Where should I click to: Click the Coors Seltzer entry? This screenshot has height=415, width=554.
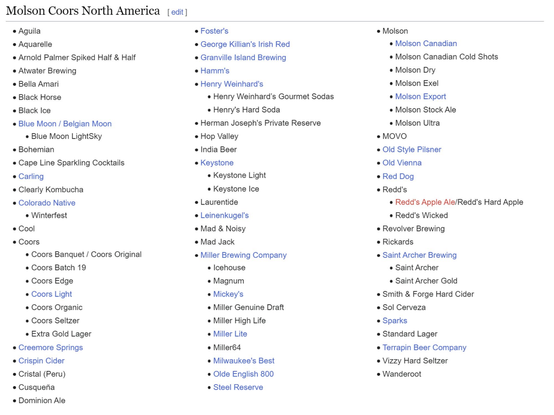(55, 320)
